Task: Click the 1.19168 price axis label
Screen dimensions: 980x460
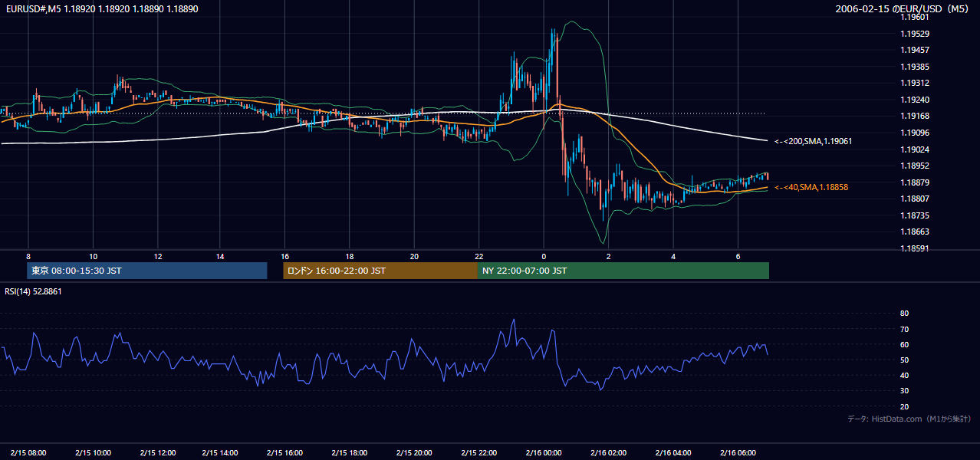Action: point(914,116)
